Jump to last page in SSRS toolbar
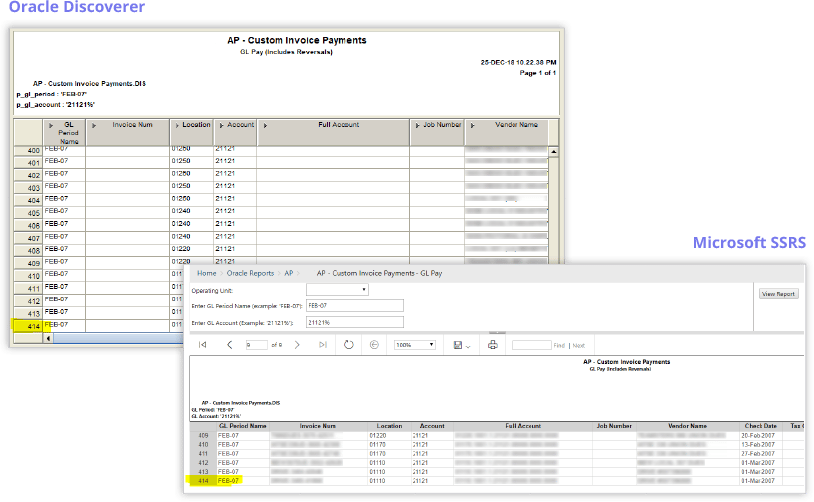814x502 pixels. click(x=323, y=345)
